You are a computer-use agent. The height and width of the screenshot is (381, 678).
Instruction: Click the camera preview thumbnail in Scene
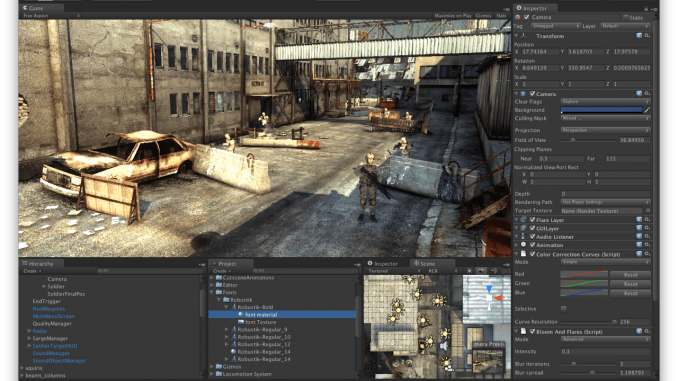pos(489,361)
